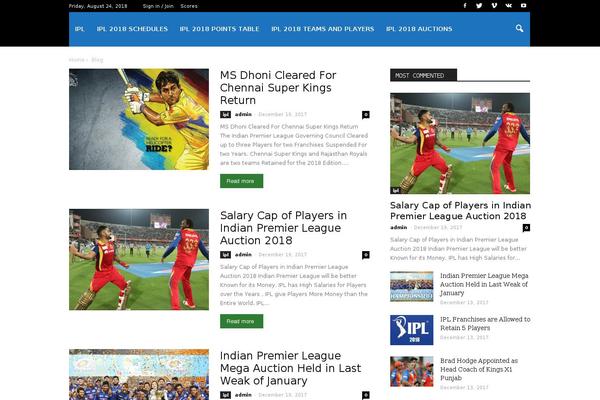The image size is (600, 400).
Task: Click sidebar Mega Auction small thumbnail
Action: pyautogui.click(x=412, y=287)
